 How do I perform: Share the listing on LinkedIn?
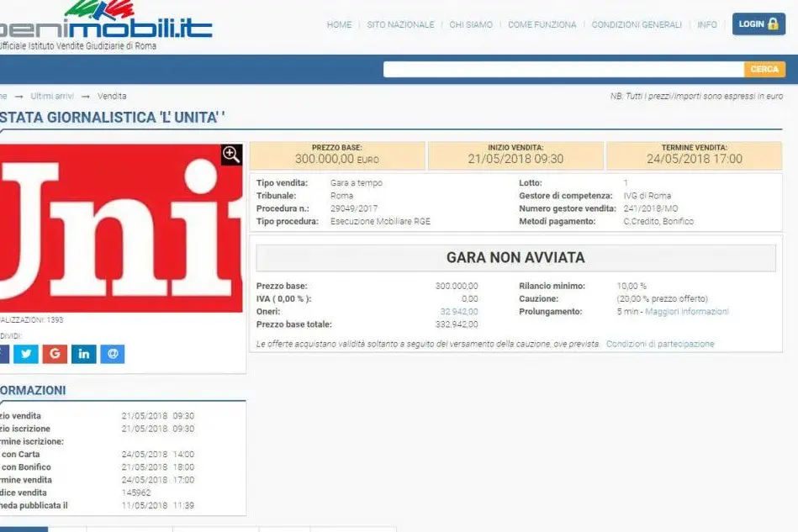tap(84, 354)
